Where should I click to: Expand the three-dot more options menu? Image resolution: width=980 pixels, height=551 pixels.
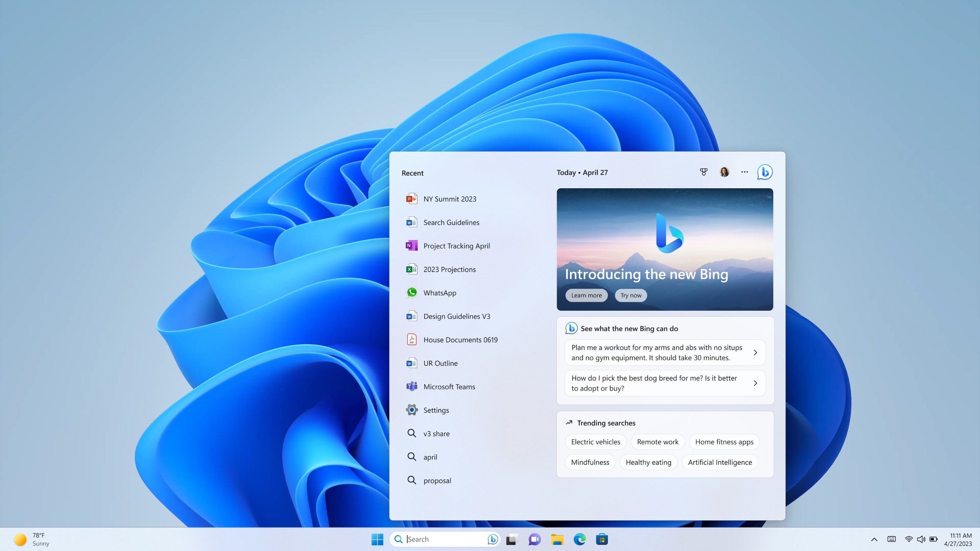[745, 172]
